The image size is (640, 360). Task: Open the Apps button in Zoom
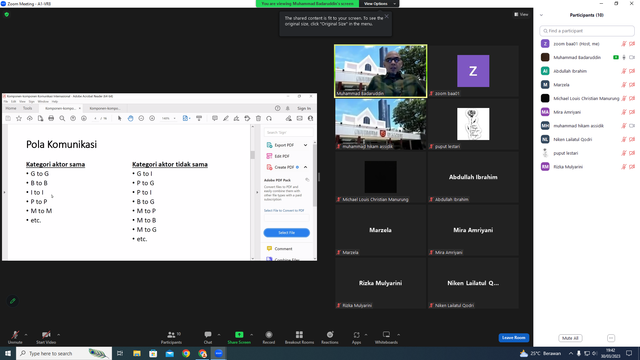pos(356,337)
